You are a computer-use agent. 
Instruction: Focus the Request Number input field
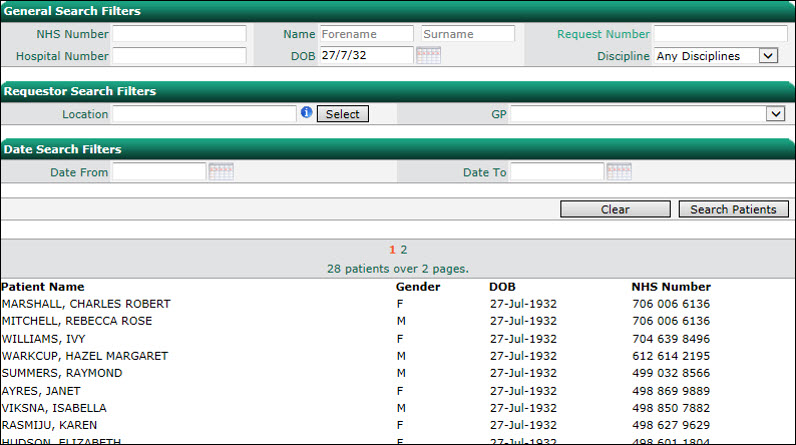click(720, 33)
